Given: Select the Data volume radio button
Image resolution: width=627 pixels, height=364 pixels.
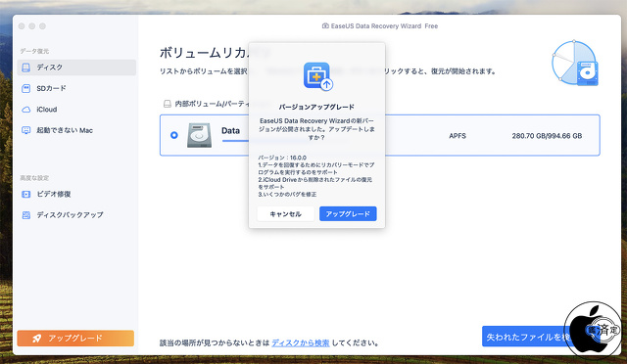Looking at the screenshot, I should 174,135.
